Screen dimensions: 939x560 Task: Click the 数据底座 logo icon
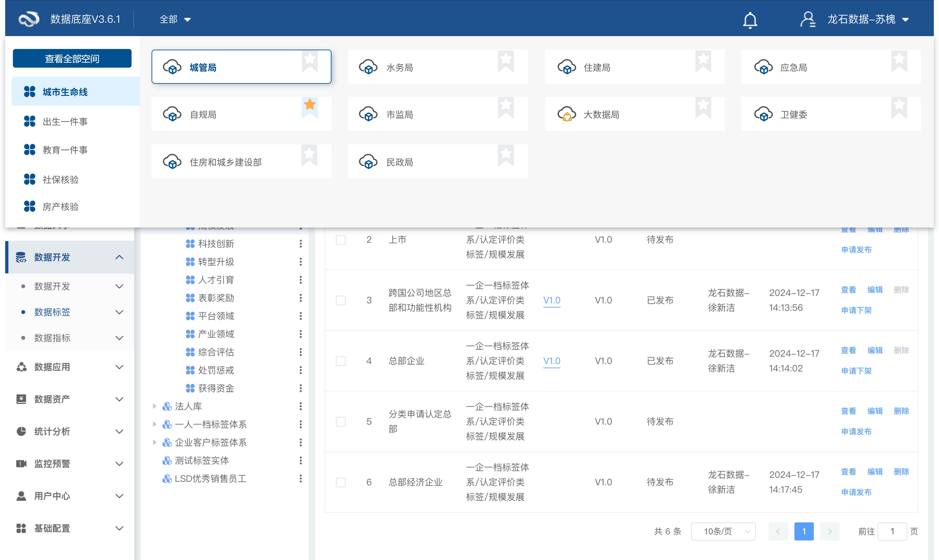(29, 19)
